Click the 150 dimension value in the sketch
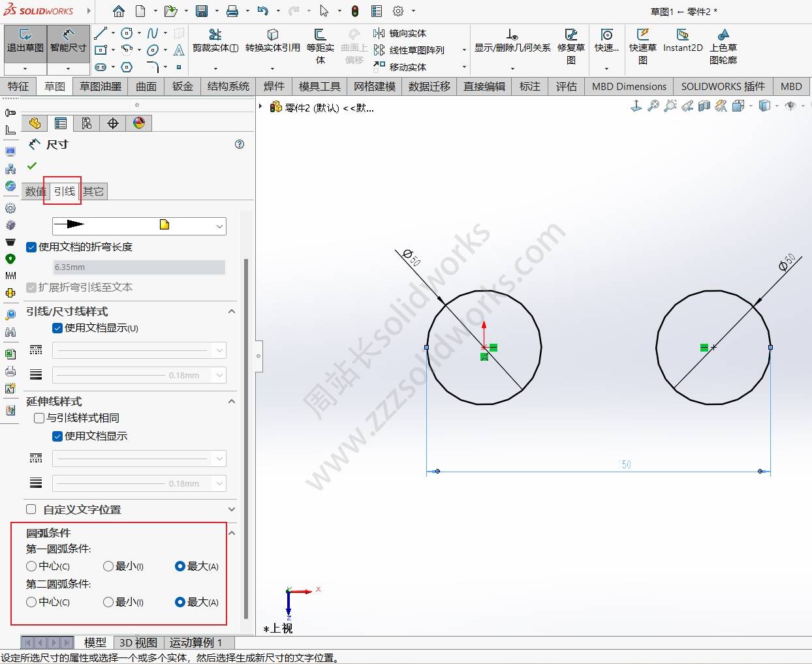This screenshot has height=664, width=812. (625, 464)
